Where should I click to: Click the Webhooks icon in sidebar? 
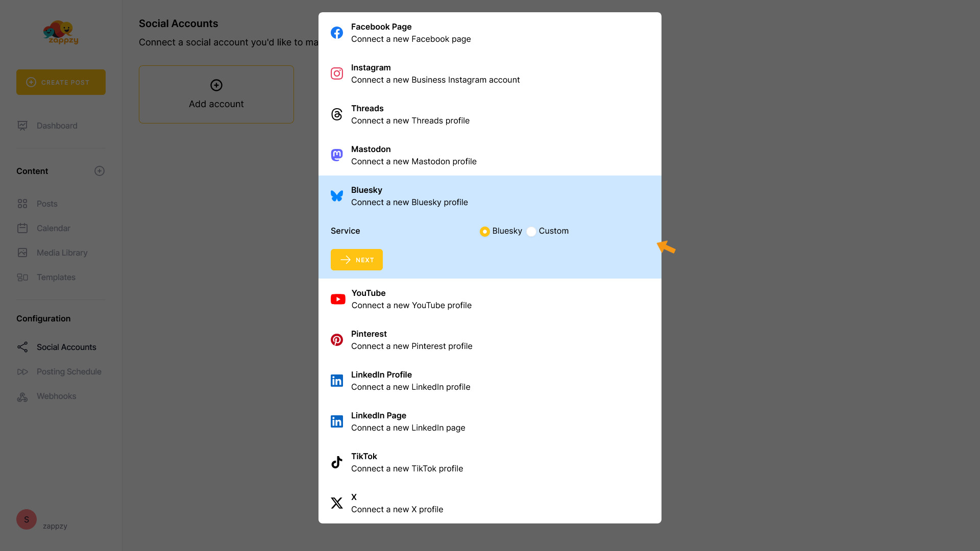[22, 396]
